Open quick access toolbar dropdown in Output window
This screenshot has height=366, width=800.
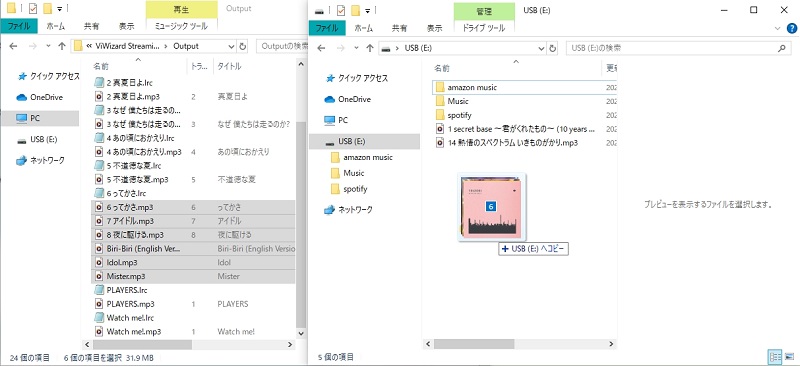point(60,9)
